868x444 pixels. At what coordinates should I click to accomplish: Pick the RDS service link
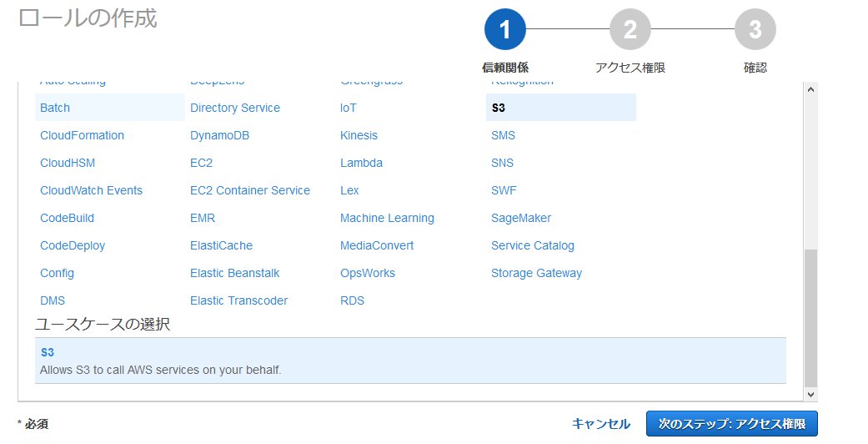click(x=352, y=300)
